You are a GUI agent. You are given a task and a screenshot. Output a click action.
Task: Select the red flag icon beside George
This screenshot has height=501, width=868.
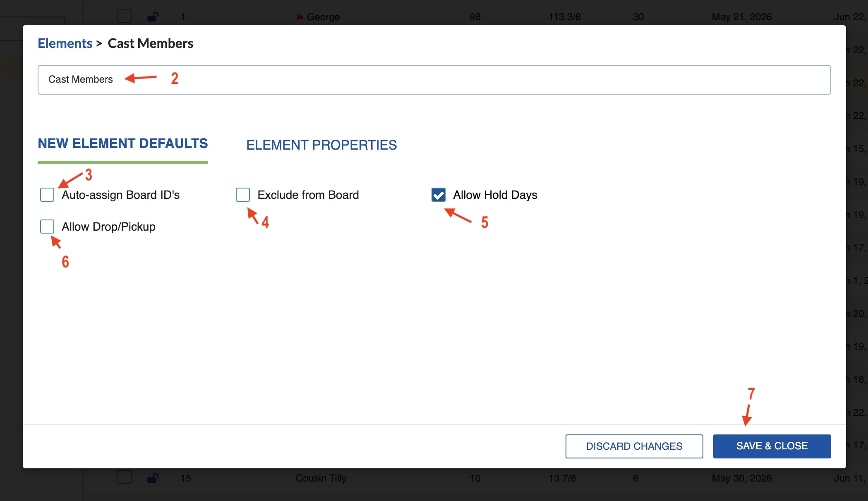(301, 17)
